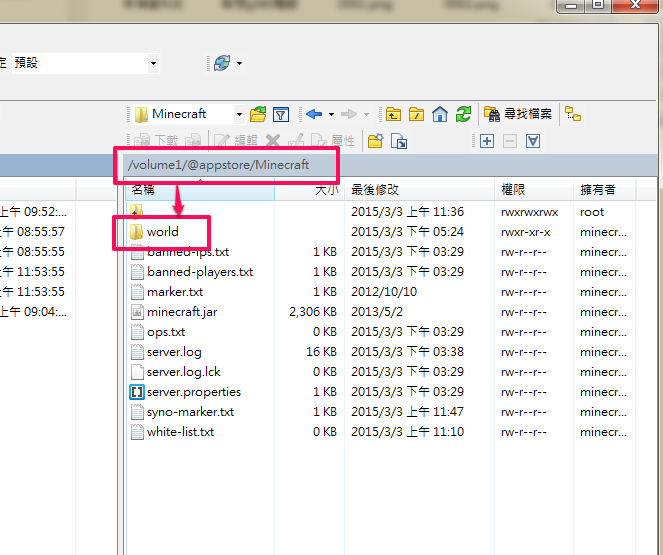Go to the parent directory icon

pyautogui.click(x=393, y=114)
